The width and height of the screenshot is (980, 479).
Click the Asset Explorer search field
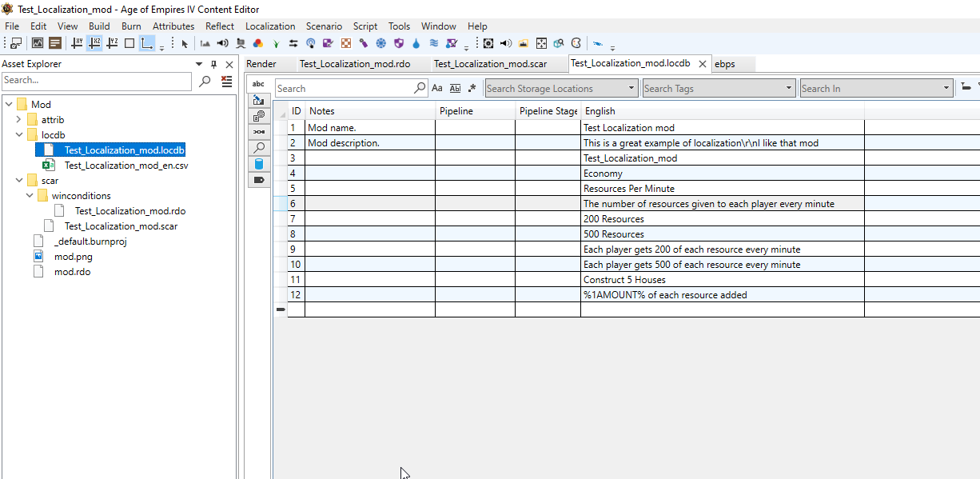point(97,80)
